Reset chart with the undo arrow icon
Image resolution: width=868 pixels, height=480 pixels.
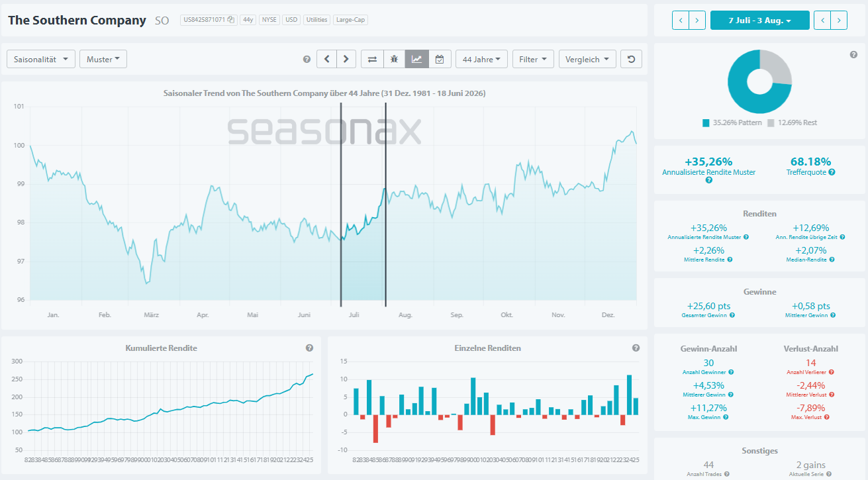tap(631, 59)
